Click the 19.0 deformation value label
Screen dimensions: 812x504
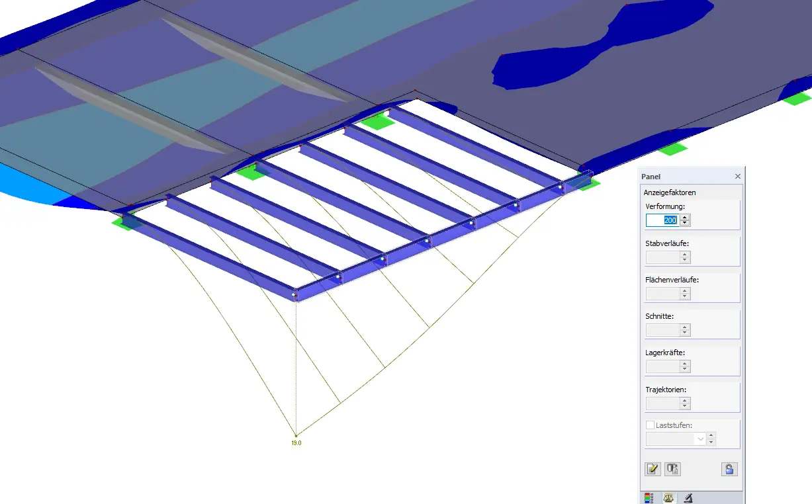[296, 442]
